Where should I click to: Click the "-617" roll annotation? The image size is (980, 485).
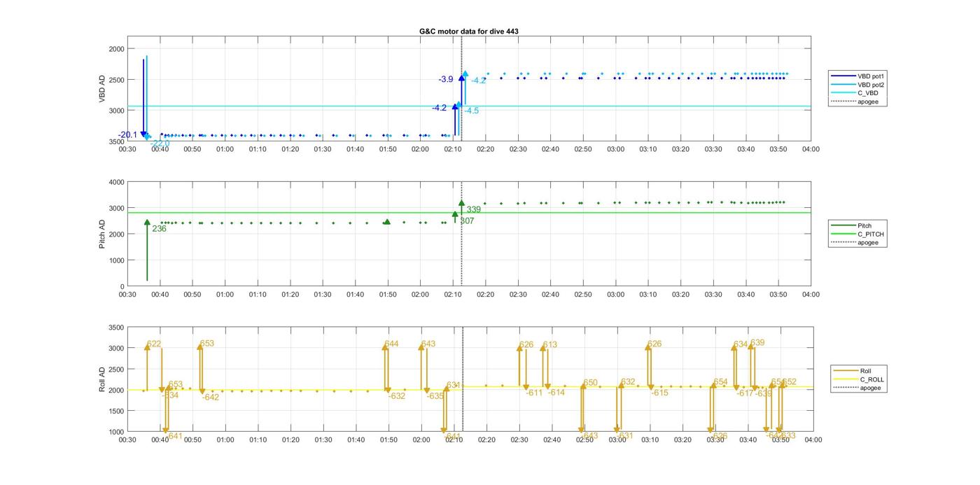tap(745, 393)
